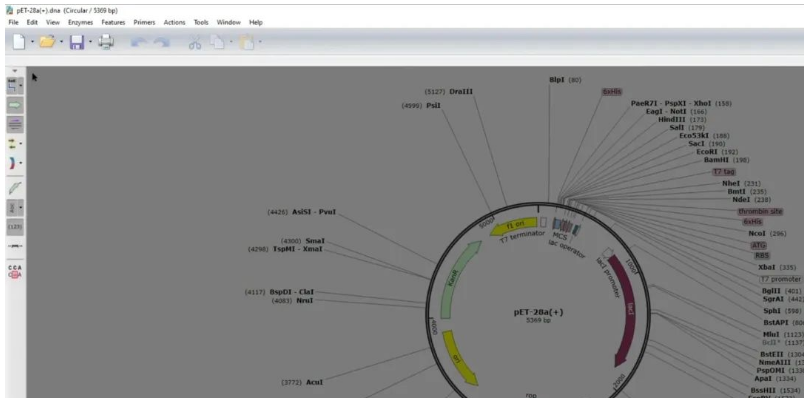Save the file with the floppy icon
This screenshot has height=398, width=806.
(x=77, y=42)
